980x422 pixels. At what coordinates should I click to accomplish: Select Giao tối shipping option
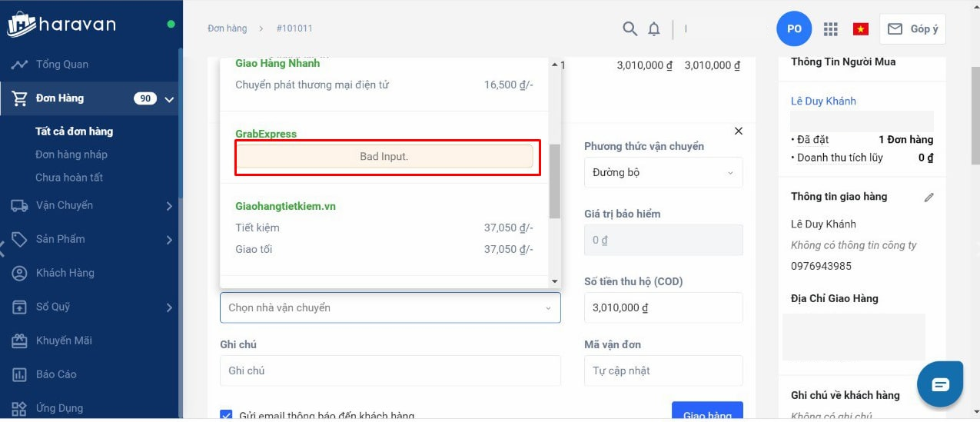pyautogui.click(x=384, y=249)
